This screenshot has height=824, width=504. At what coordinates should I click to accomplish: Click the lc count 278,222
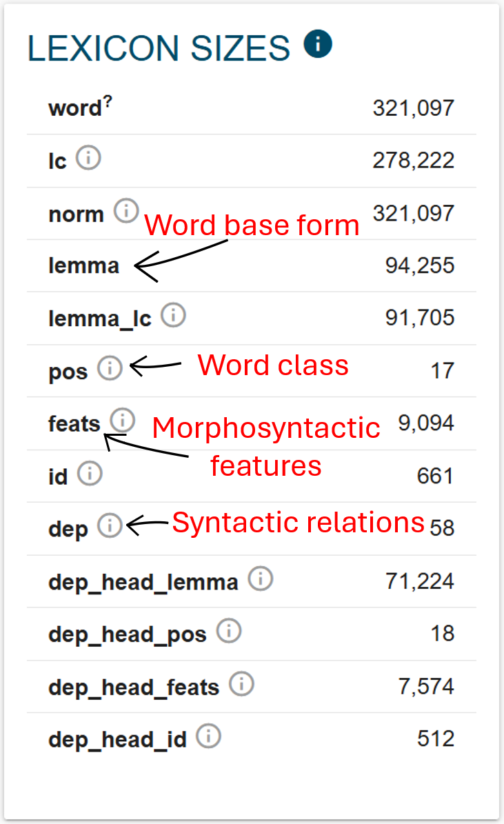click(413, 160)
